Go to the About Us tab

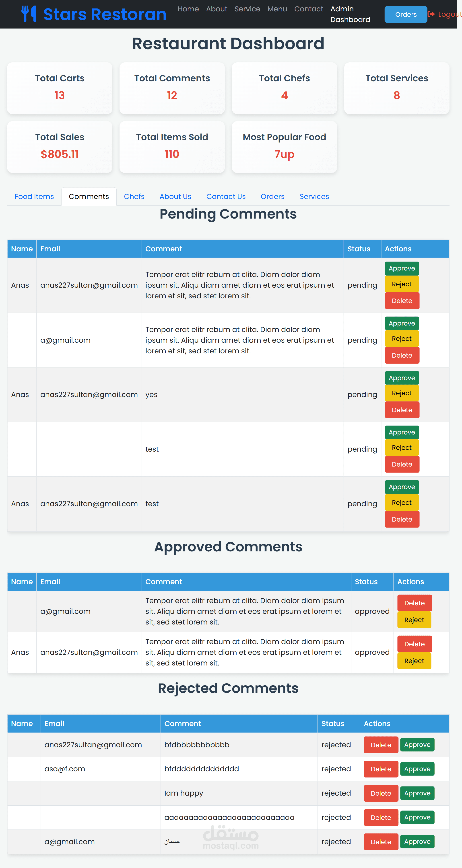(x=175, y=197)
